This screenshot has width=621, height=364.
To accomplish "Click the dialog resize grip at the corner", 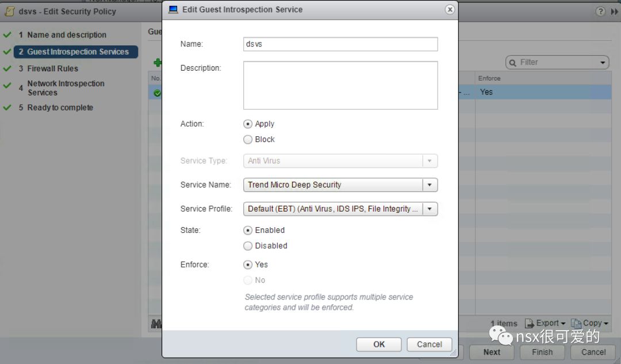I will click(454, 352).
